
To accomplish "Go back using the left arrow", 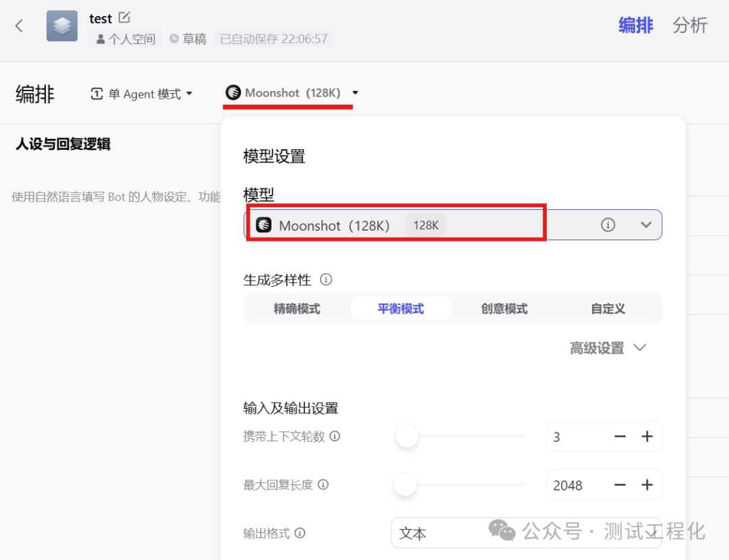I will point(19,26).
